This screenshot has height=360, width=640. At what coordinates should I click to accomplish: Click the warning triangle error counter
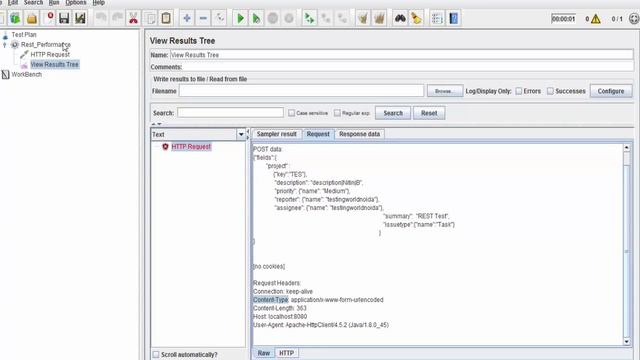[x=596, y=19]
